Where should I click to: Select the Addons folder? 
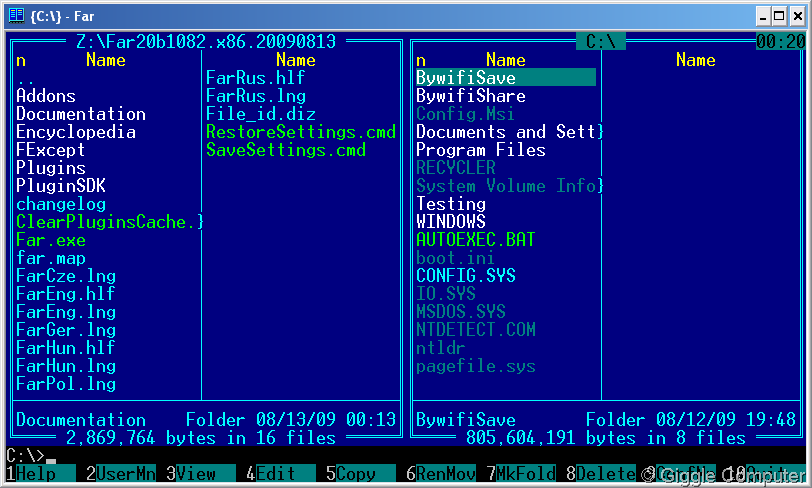[46, 96]
